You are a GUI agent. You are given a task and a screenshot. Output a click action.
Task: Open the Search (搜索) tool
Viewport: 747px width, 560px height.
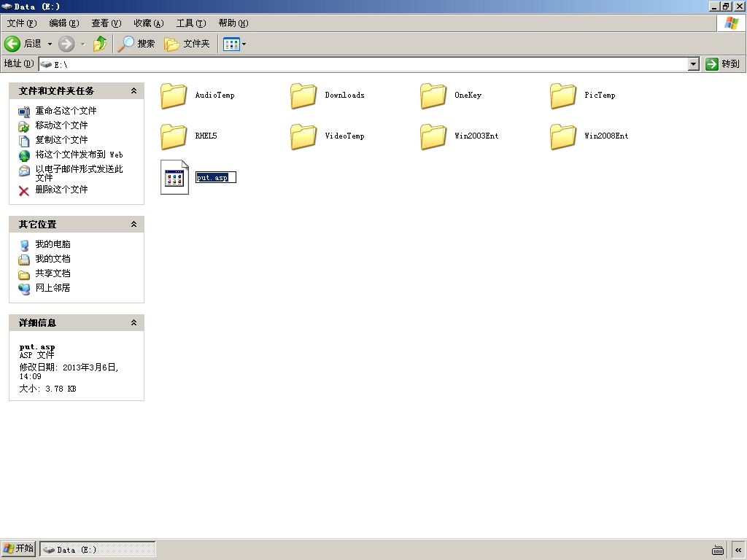[x=136, y=44]
